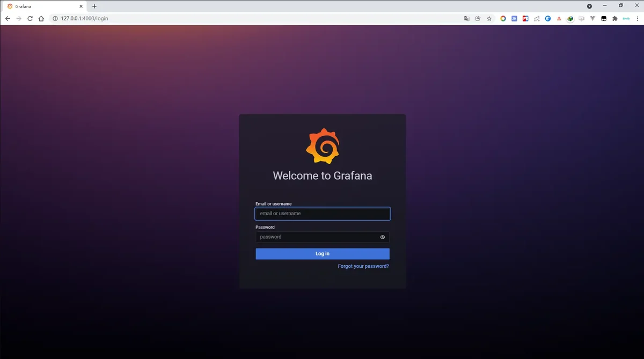The width and height of the screenshot is (644, 359).
Task: Open the multicolor ring extension
Action: click(x=503, y=18)
